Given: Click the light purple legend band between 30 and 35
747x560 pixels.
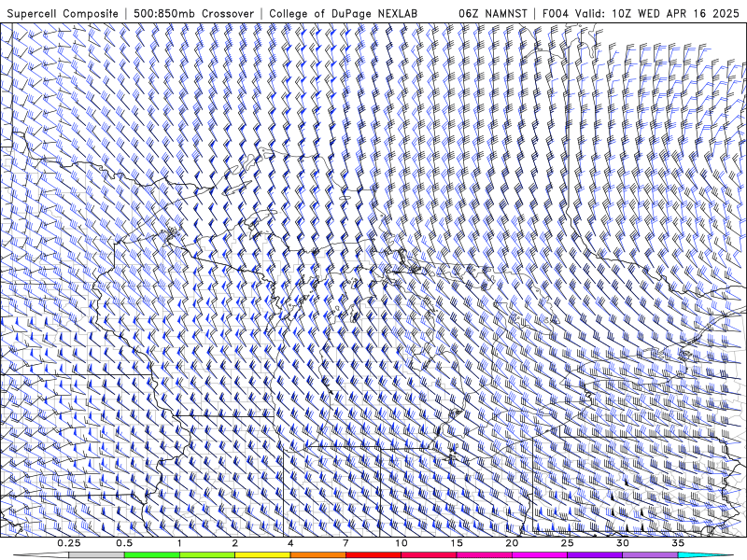Looking at the screenshot, I should point(650,555).
